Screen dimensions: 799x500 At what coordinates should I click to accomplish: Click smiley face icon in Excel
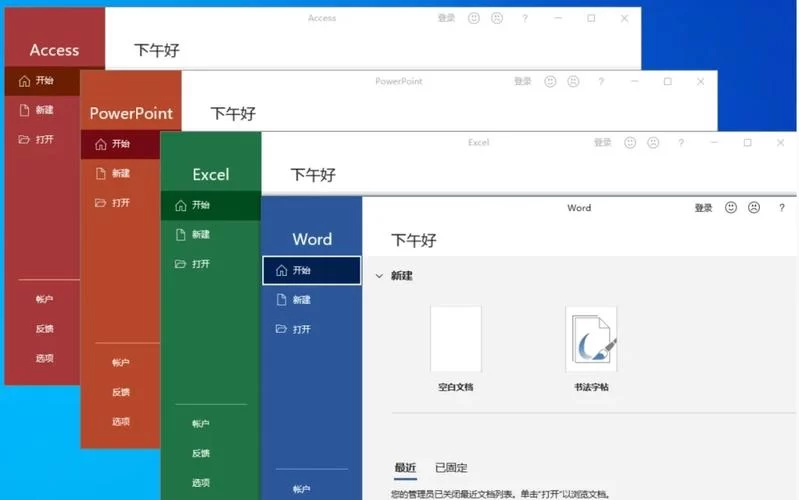[630, 142]
